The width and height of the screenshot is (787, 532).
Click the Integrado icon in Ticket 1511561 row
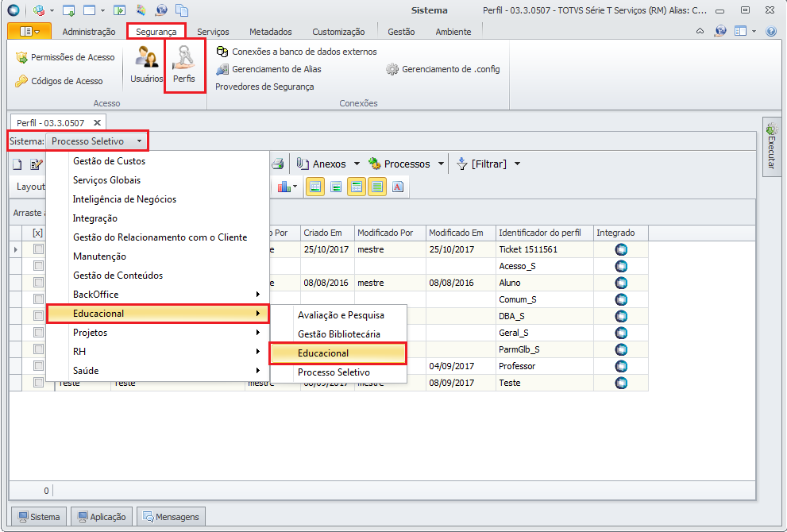coord(621,249)
